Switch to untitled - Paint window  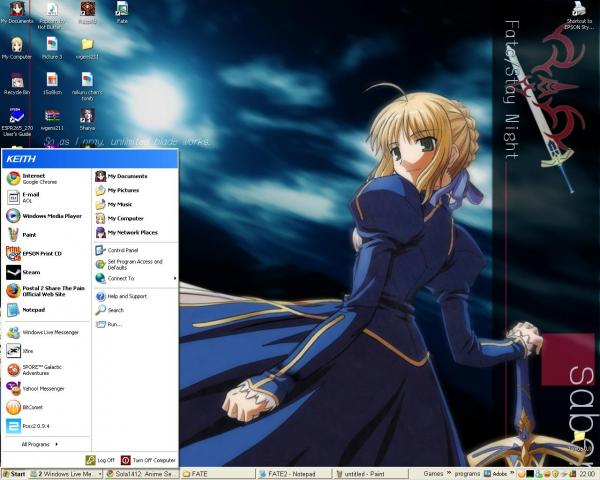click(369, 474)
